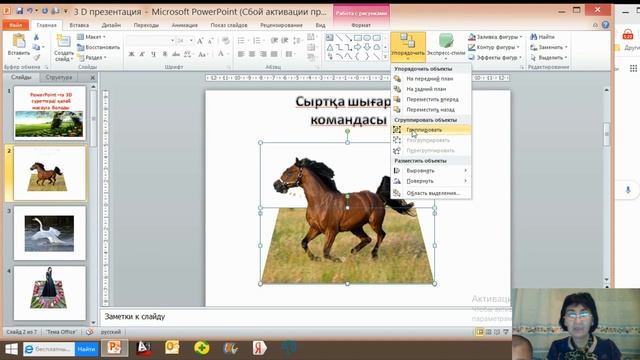Open the Shape Fill (Заливка фигуры) dropdown
This screenshot has width=640, height=360.
coord(495,37)
